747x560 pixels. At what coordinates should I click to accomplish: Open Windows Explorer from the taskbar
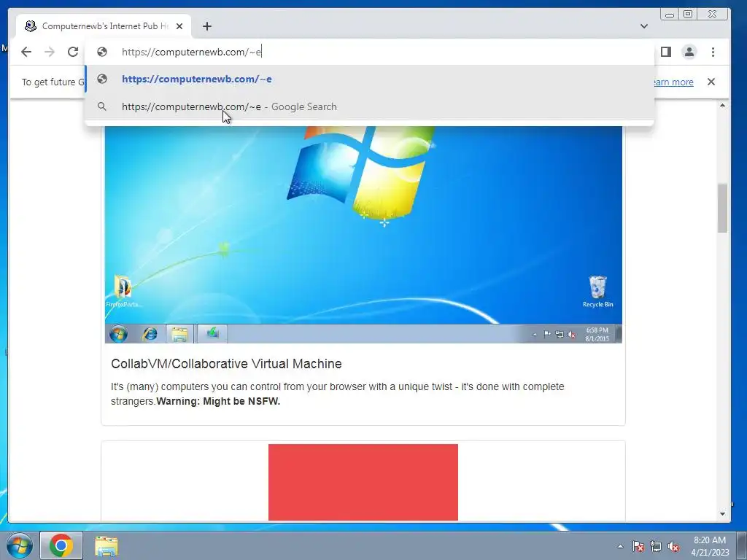click(107, 545)
